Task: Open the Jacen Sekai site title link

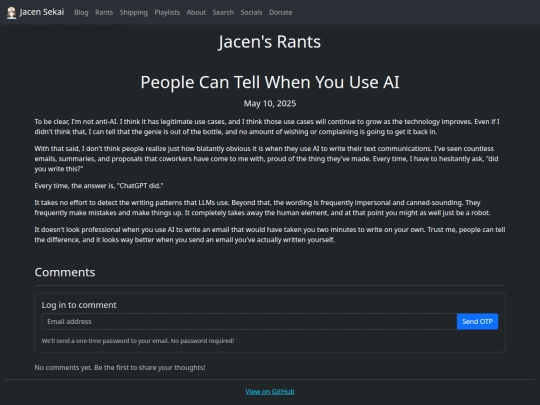Action: pyautogui.click(x=42, y=12)
